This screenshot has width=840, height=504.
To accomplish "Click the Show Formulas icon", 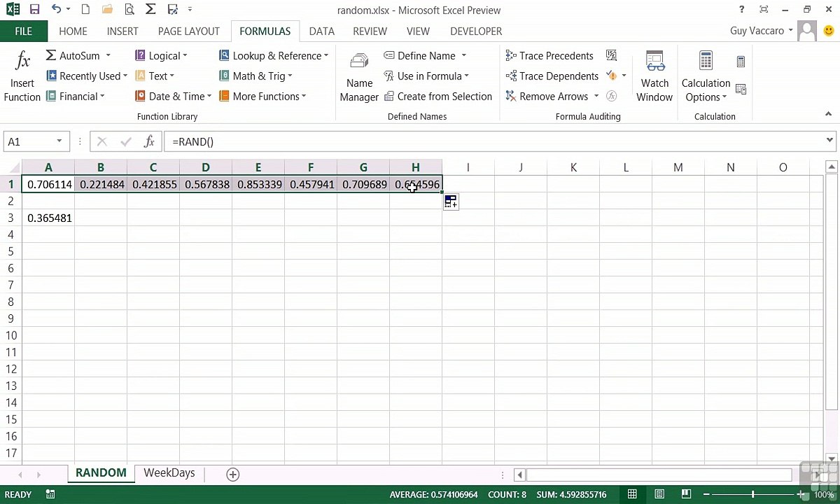I will pyautogui.click(x=611, y=55).
